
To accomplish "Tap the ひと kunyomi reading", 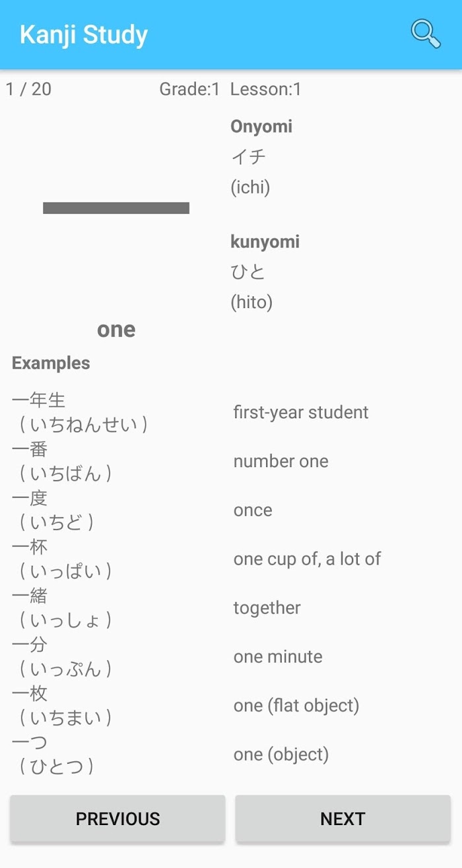I will 248,272.
